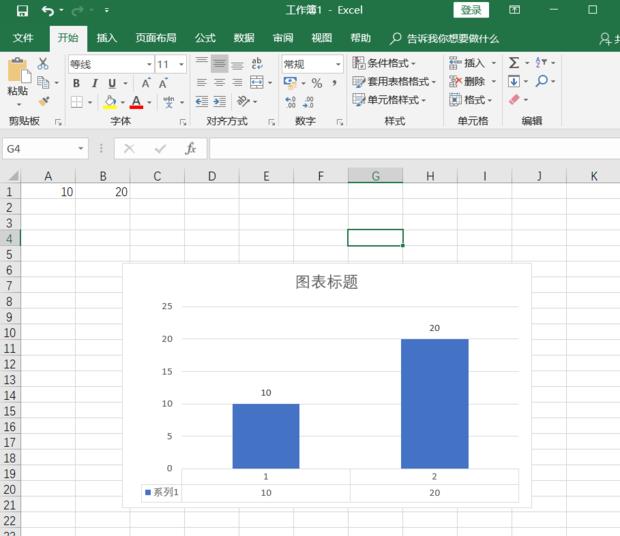Image resolution: width=620 pixels, height=536 pixels.
Task: Click the 粘贴 paste button
Action: click(x=17, y=78)
